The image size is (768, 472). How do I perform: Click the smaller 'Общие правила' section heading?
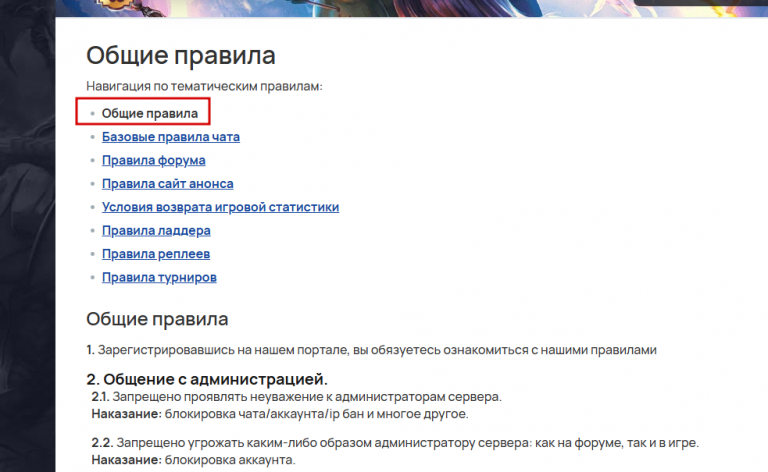tap(157, 319)
